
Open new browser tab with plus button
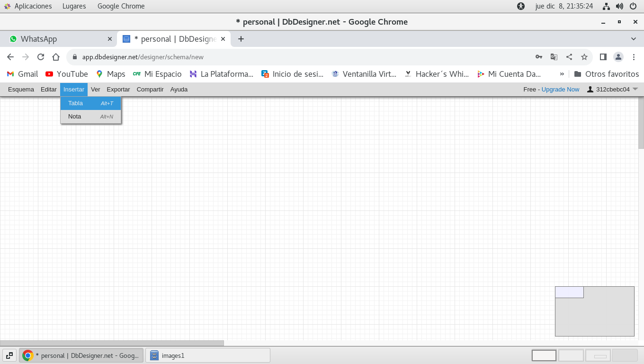tap(241, 39)
